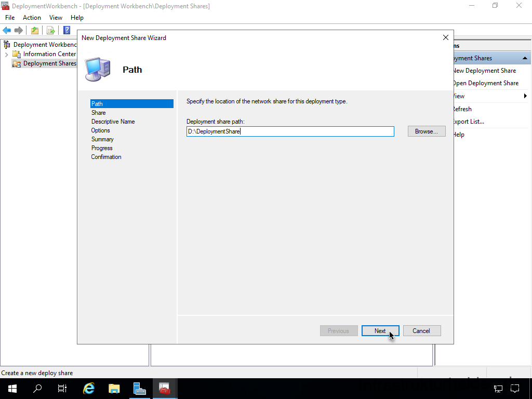Click Help in Actions pane
Image resolution: width=532 pixels, height=399 pixels.
tap(459, 135)
